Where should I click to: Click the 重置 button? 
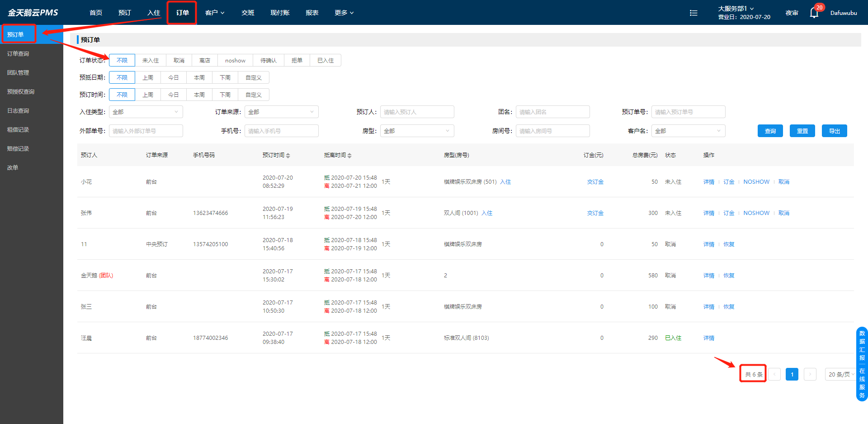[x=802, y=131]
